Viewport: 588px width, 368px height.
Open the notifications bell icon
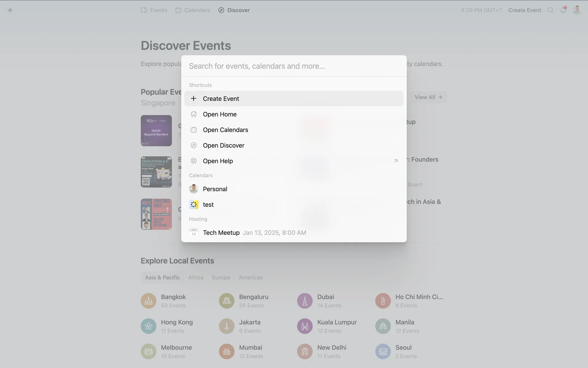[563, 10]
